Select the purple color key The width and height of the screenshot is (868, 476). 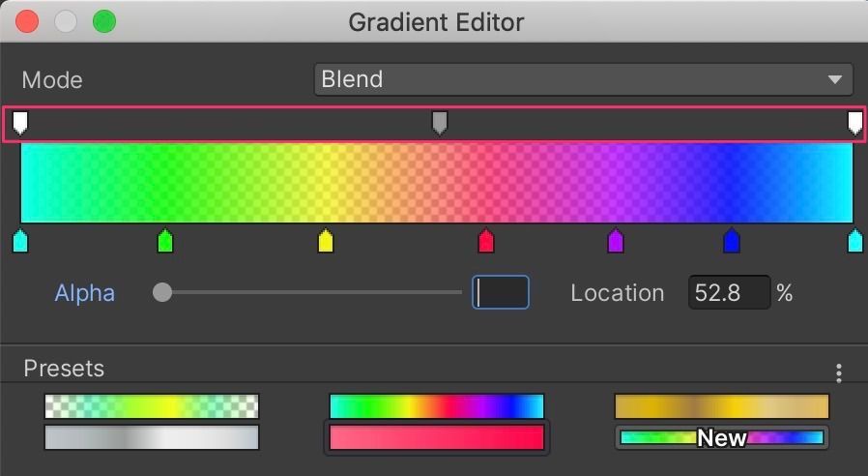click(x=616, y=241)
